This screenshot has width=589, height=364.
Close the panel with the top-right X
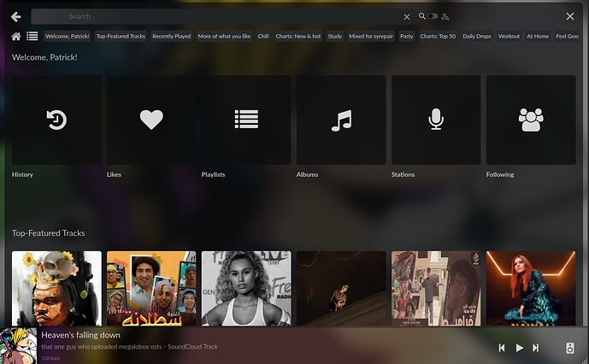click(570, 16)
